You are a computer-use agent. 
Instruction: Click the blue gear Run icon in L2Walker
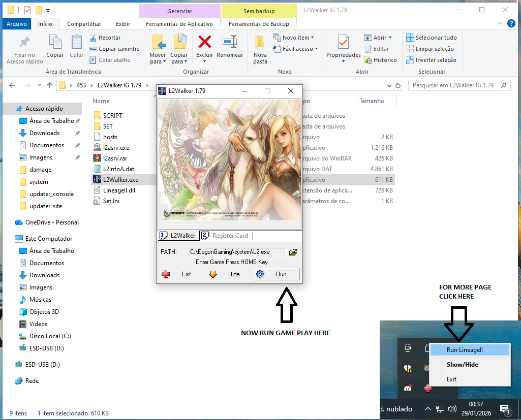point(260,274)
